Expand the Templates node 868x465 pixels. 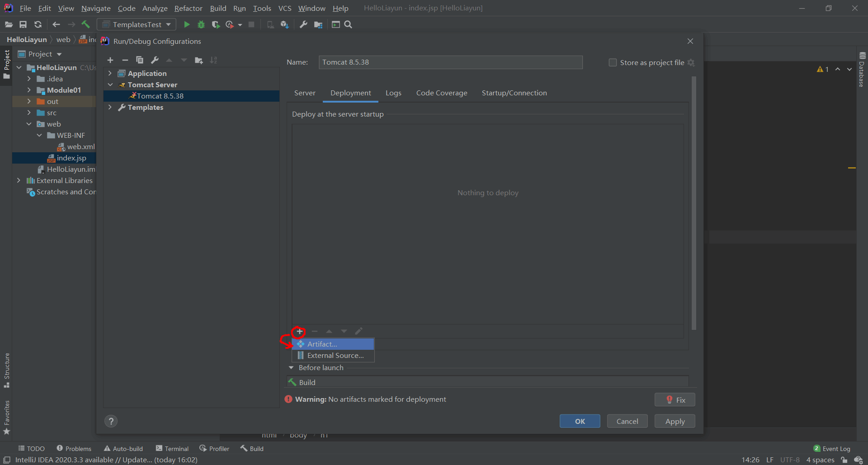[x=110, y=107]
